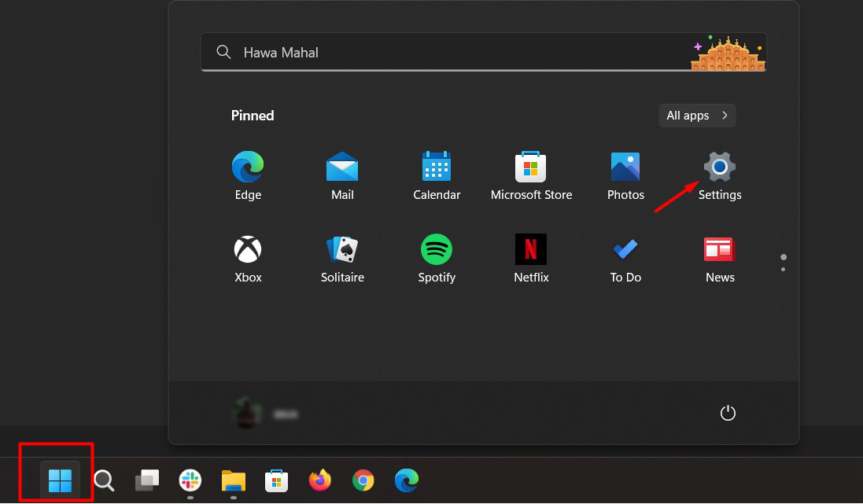Launch the Mail app

342,176
